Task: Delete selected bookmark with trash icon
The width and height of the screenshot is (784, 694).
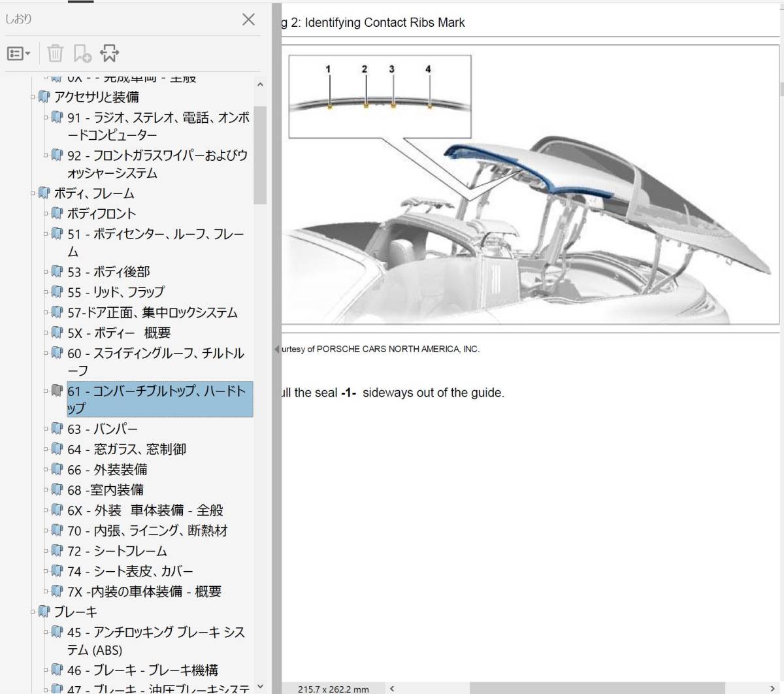Action: (56, 54)
